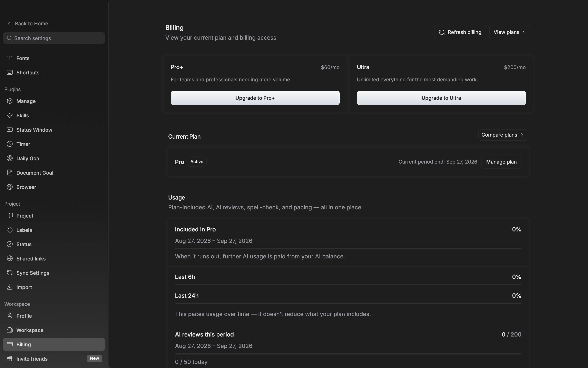
Task: Click the Profile person icon
Action: (x=10, y=316)
